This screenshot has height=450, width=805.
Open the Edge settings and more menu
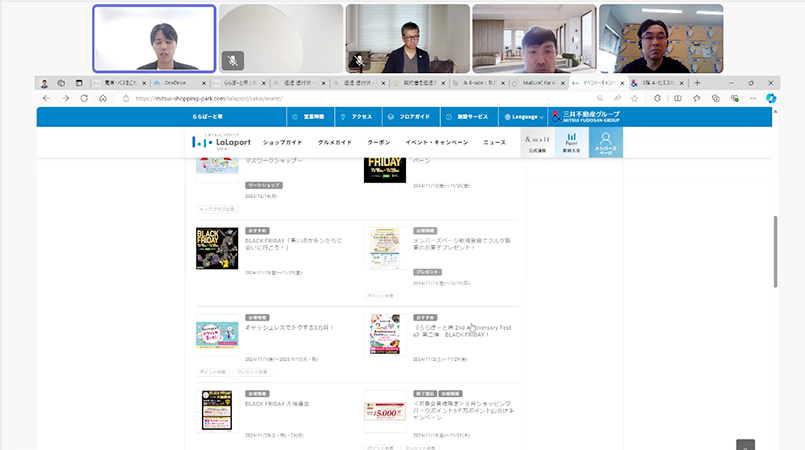click(x=753, y=99)
